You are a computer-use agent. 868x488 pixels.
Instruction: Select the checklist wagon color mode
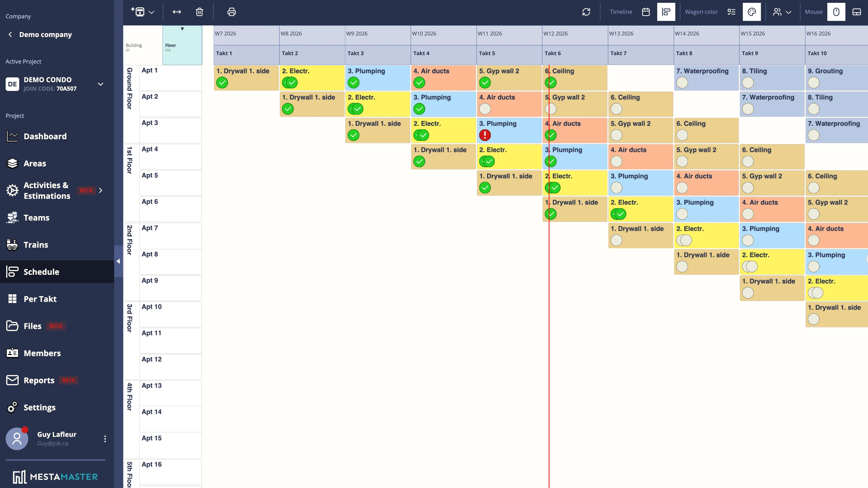pyautogui.click(x=732, y=12)
